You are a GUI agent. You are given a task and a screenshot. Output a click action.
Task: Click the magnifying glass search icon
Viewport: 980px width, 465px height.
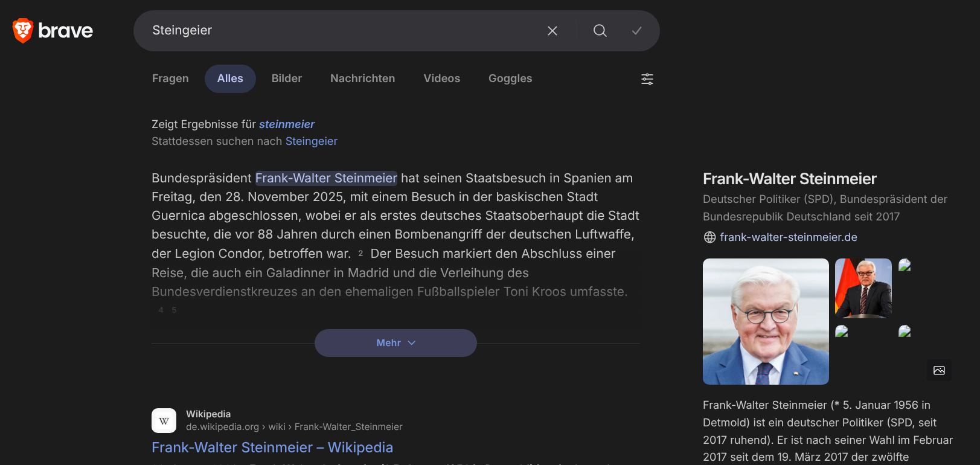point(600,31)
